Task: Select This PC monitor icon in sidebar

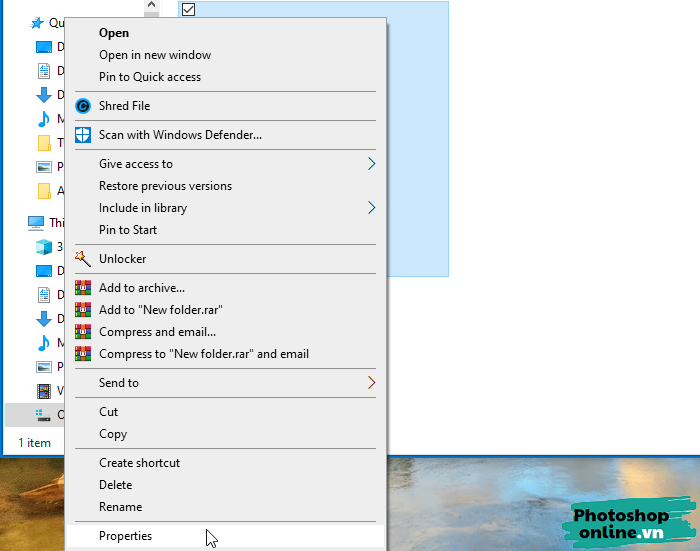Action: (36, 222)
